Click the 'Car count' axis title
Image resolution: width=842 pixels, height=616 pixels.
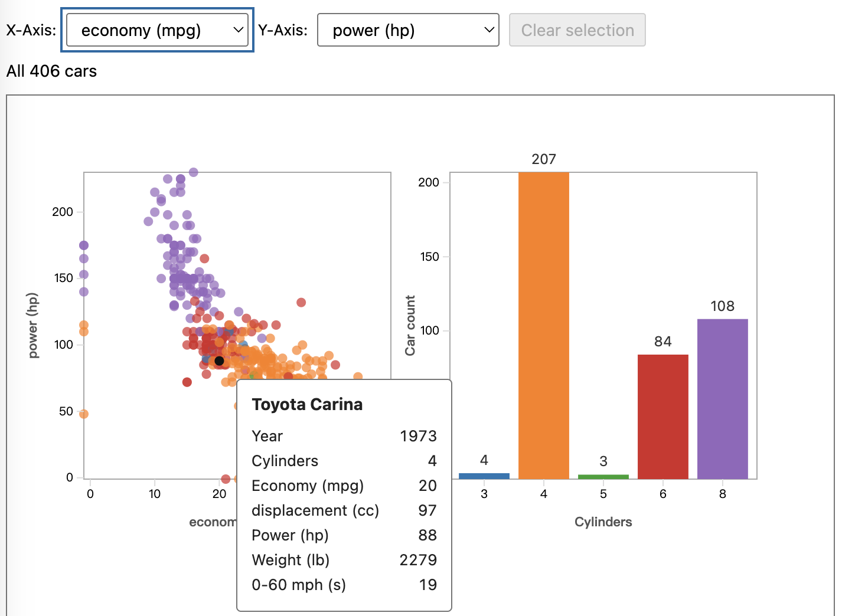pos(410,325)
